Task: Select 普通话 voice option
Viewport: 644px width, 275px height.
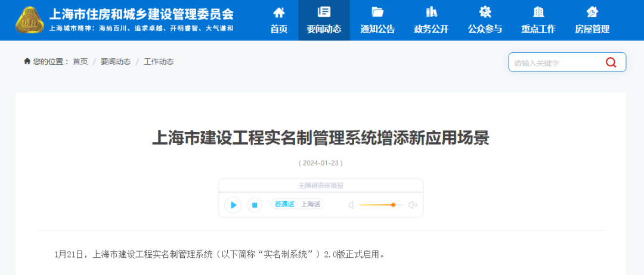Action: 284,204
